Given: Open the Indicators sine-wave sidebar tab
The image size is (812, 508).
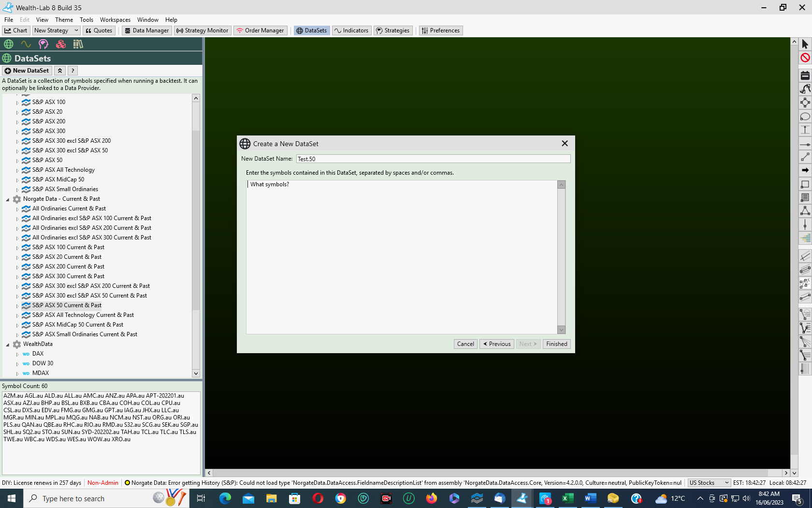Looking at the screenshot, I should (26, 44).
